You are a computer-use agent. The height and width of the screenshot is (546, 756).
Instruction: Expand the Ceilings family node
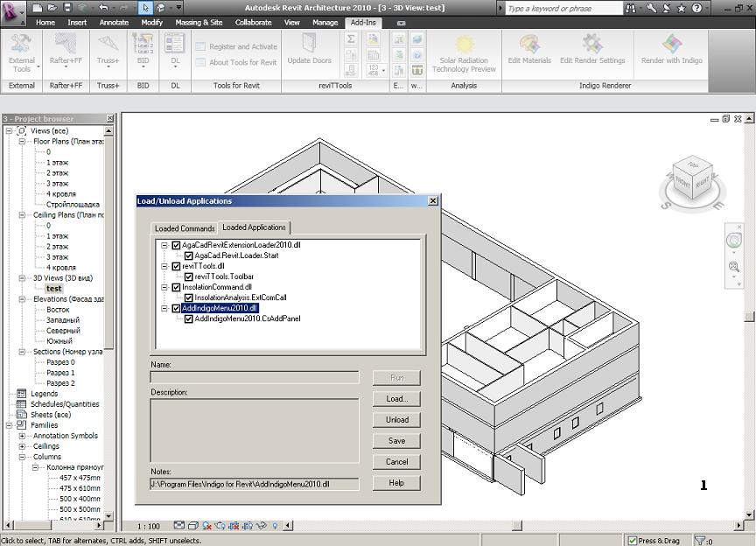(22, 446)
